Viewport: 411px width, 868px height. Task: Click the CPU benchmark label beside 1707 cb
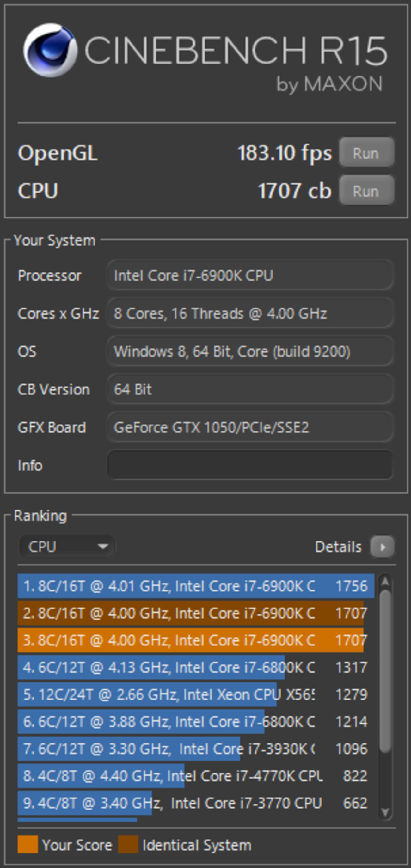[x=38, y=191]
